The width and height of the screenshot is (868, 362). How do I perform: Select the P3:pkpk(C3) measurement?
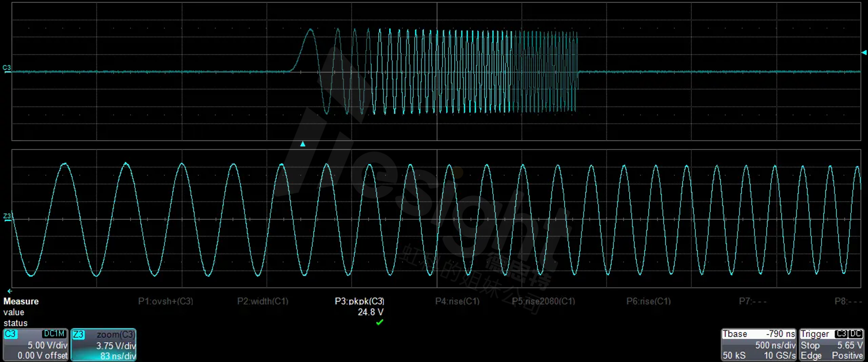(360, 301)
